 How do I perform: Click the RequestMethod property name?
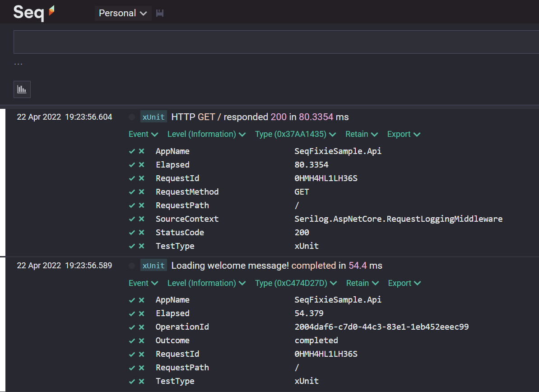click(187, 192)
